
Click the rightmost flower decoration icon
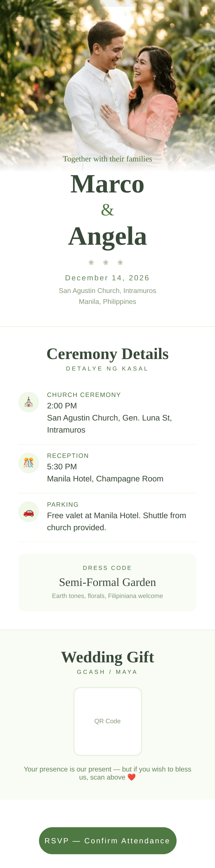click(x=120, y=262)
